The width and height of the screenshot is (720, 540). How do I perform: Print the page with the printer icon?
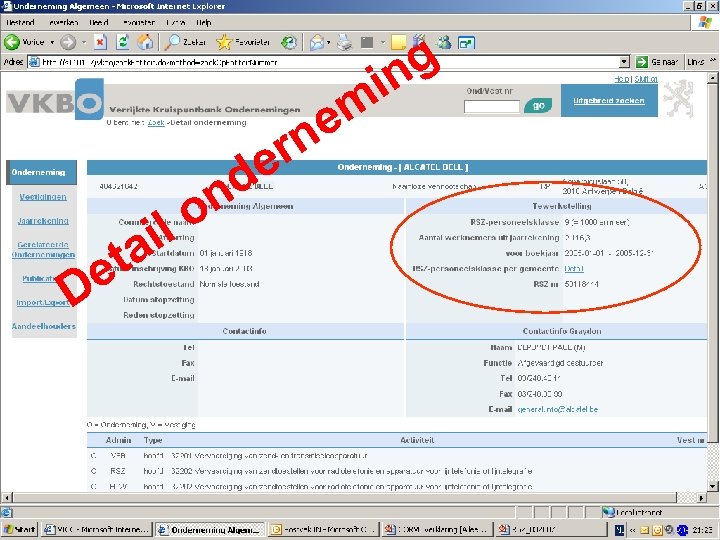tap(344, 43)
